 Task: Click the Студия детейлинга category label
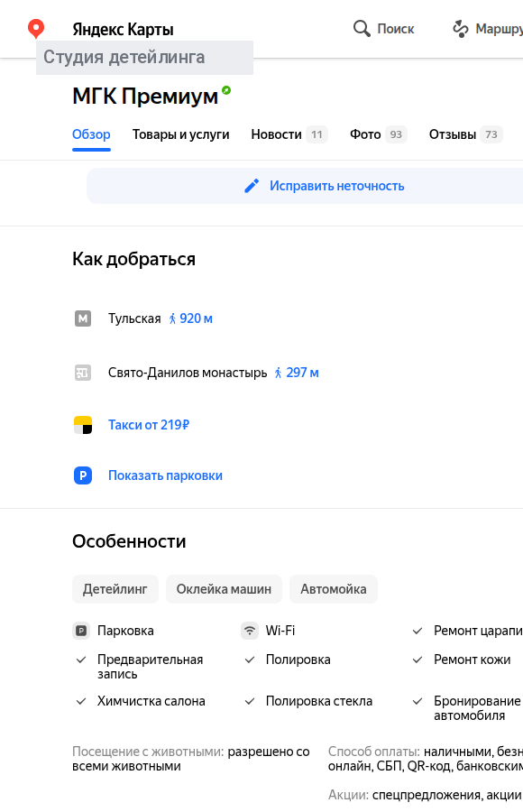coord(124,57)
